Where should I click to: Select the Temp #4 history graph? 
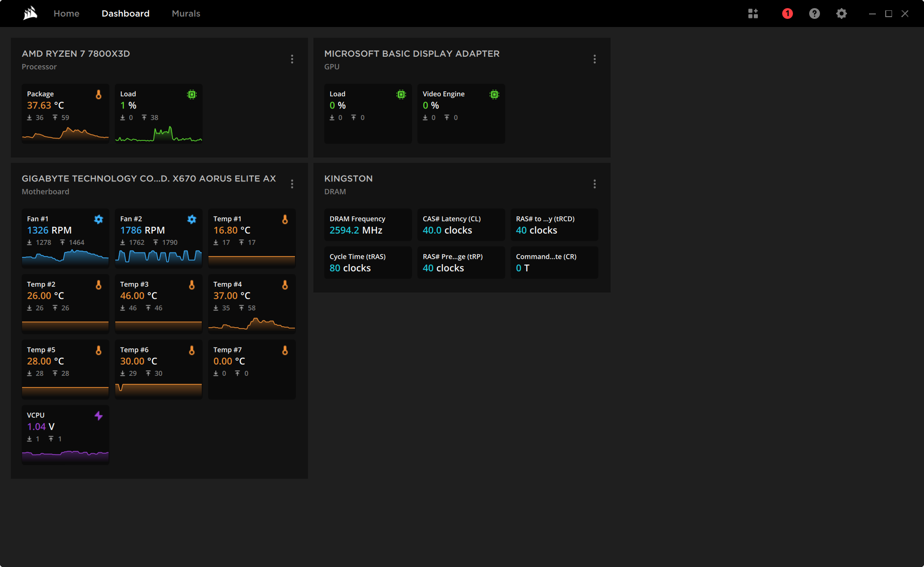(x=252, y=324)
